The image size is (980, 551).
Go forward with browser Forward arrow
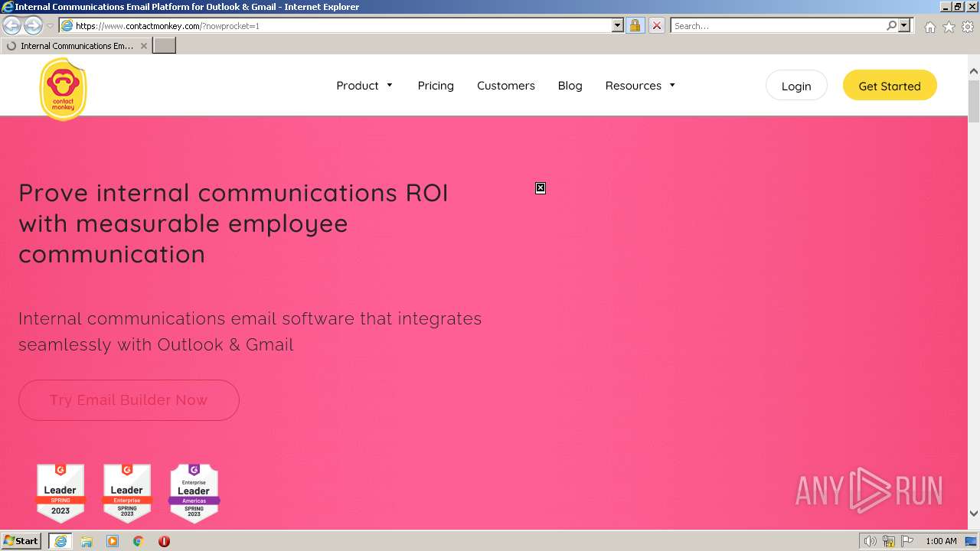[x=33, y=26]
